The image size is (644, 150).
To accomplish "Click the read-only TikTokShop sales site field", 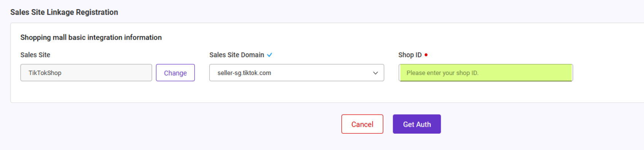I will [x=86, y=73].
